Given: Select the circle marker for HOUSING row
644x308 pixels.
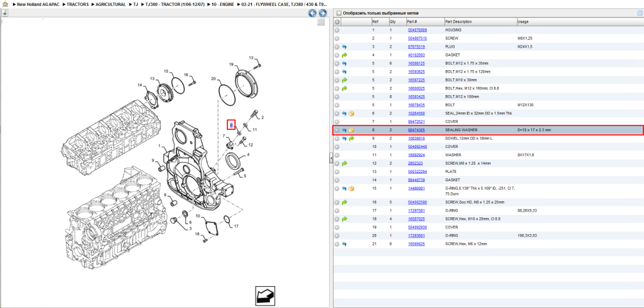Looking at the screenshot, I should coord(337,30).
